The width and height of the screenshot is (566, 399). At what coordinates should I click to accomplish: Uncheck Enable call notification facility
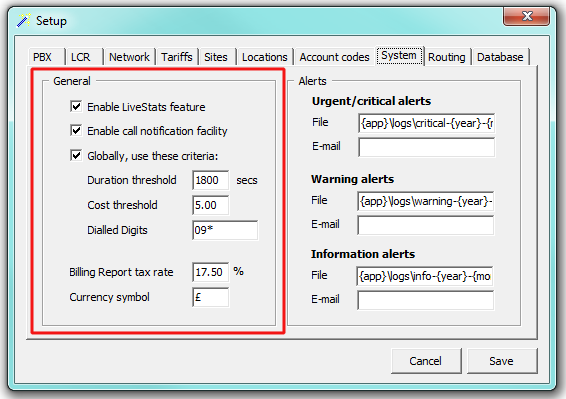pos(76,130)
